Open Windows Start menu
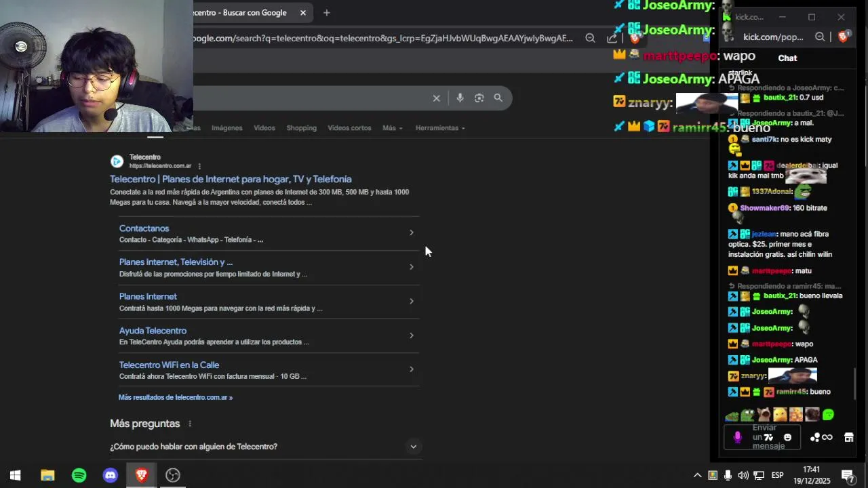868x488 pixels. 15,475
